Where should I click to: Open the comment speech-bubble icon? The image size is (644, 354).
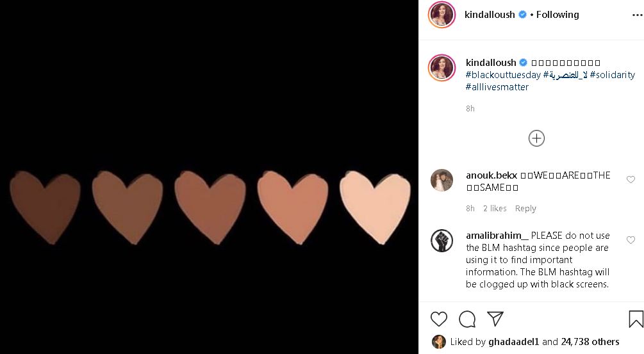tap(467, 319)
